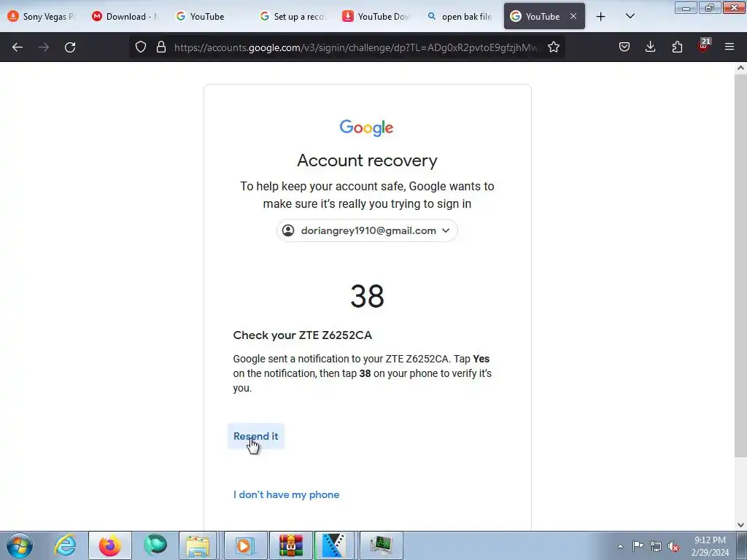Switch to YouTube Downloader tab
Screen dimensions: 747x560
point(378,17)
